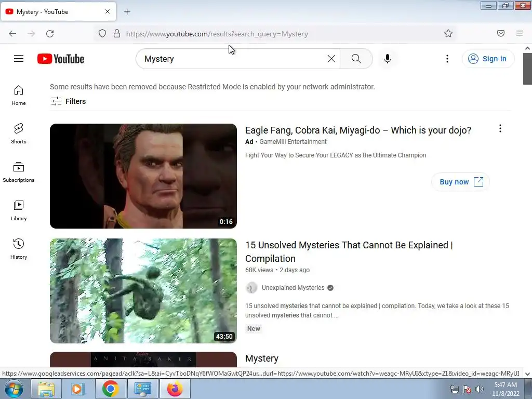Screen dimensions: 532x399
Task: Bookmark this page with the star
Action: (448, 33)
